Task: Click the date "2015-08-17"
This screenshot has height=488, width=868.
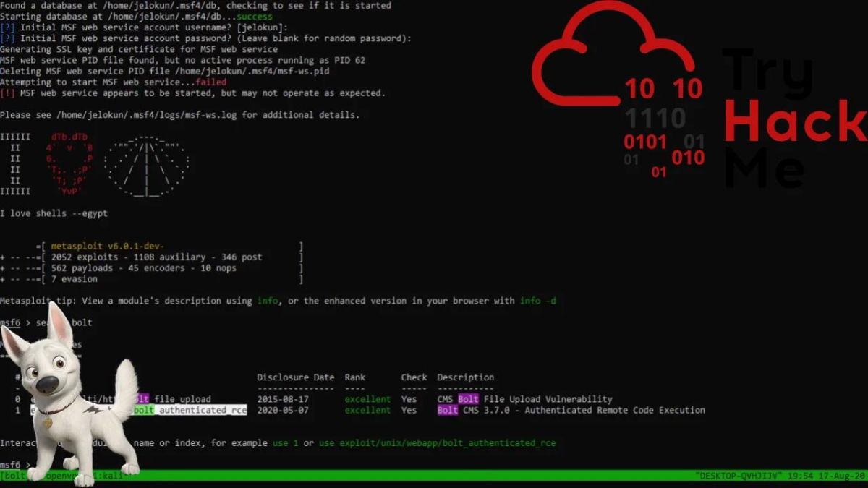Action: tap(283, 399)
